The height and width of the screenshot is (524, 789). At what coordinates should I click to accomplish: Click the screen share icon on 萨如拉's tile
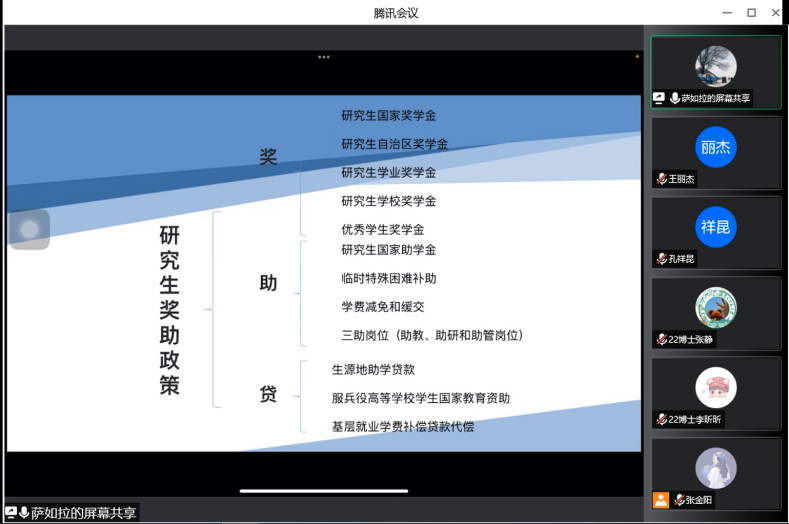point(659,98)
